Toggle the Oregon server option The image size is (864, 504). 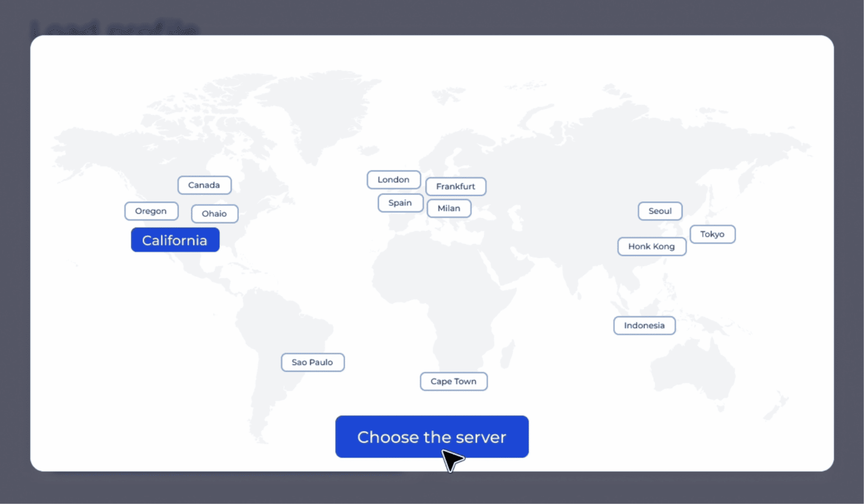click(151, 211)
